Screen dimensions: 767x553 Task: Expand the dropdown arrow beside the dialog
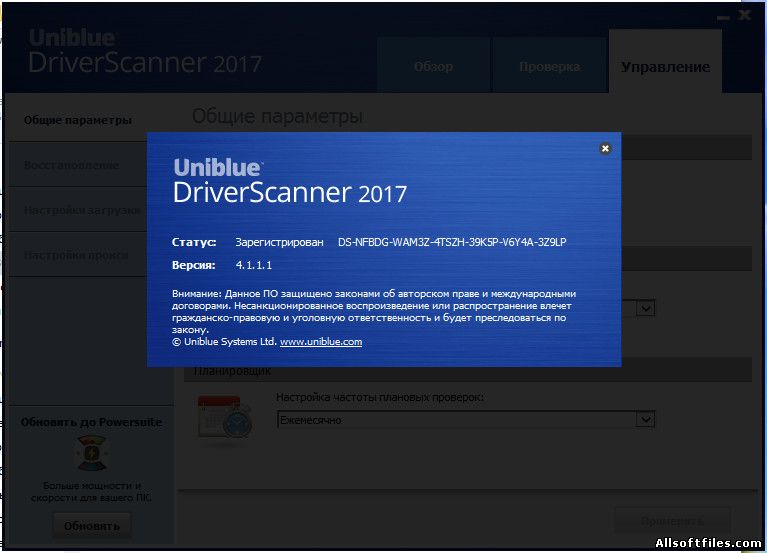[x=646, y=309]
